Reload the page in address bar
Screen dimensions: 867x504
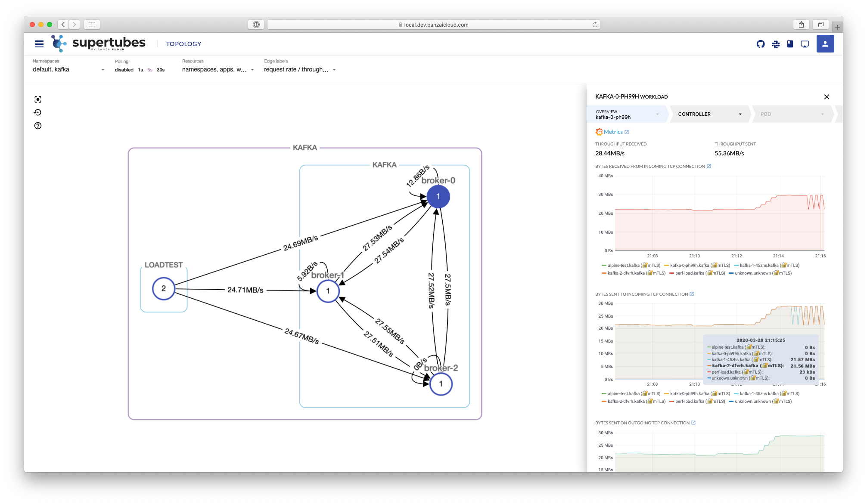595,25
